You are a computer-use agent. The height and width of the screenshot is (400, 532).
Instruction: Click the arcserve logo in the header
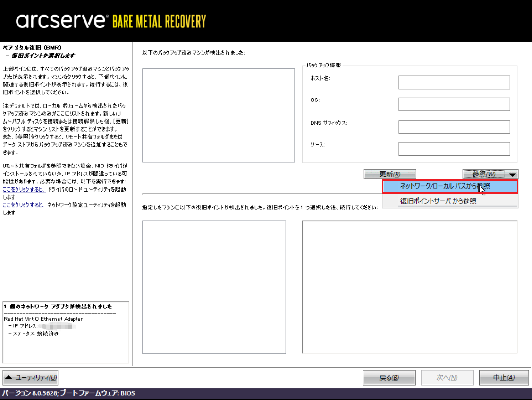tap(62, 21)
